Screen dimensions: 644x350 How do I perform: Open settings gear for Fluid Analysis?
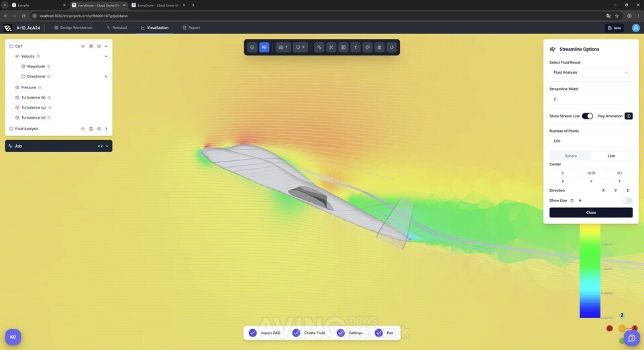[99, 129]
